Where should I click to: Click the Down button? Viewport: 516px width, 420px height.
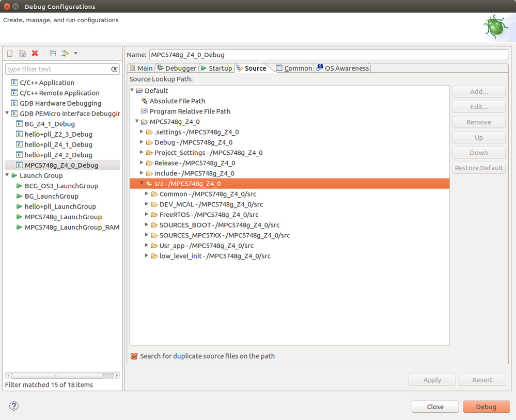click(x=479, y=153)
